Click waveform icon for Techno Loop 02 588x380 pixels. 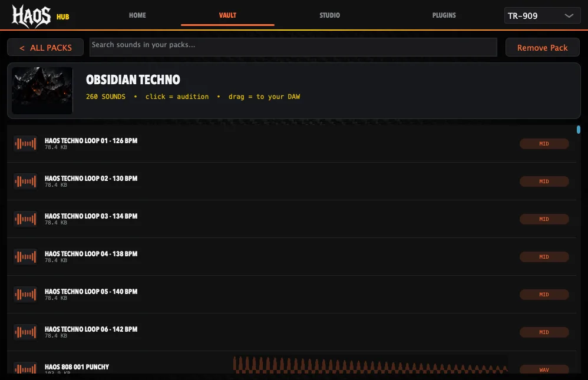click(25, 181)
